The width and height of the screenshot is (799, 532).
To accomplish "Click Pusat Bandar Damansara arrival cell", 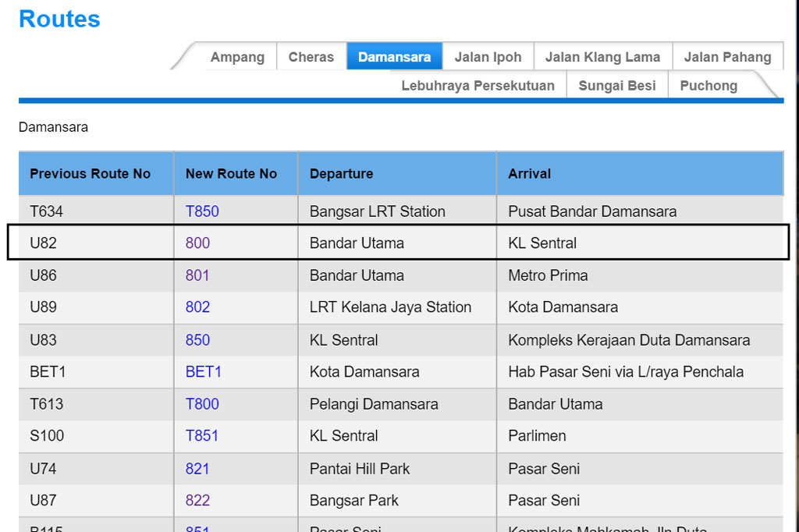I will tap(640, 211).
